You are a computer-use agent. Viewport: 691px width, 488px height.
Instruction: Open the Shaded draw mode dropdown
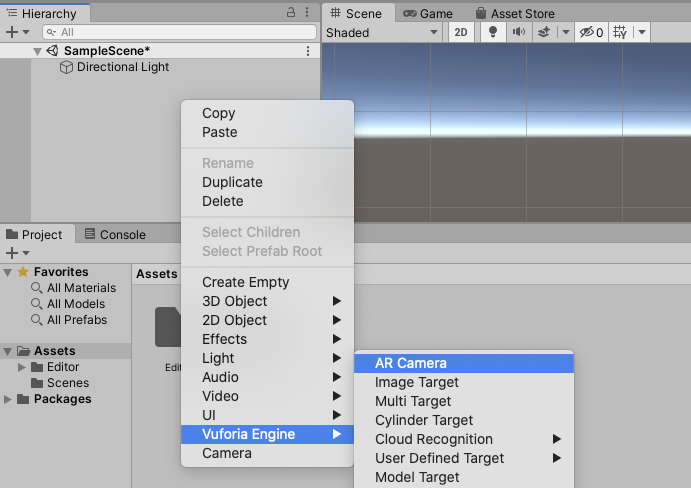coord(382,33)
